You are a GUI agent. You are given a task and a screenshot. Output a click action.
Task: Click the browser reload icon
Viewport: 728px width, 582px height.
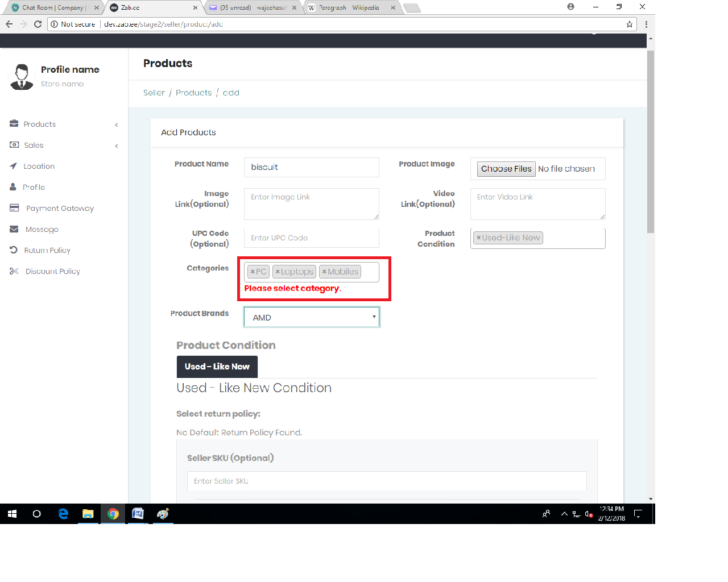38,24
